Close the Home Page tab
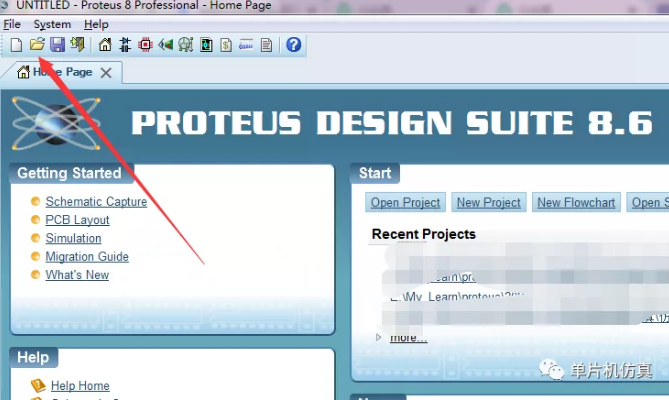Viewport: 669px width, 400px height. tap(106, 73)
